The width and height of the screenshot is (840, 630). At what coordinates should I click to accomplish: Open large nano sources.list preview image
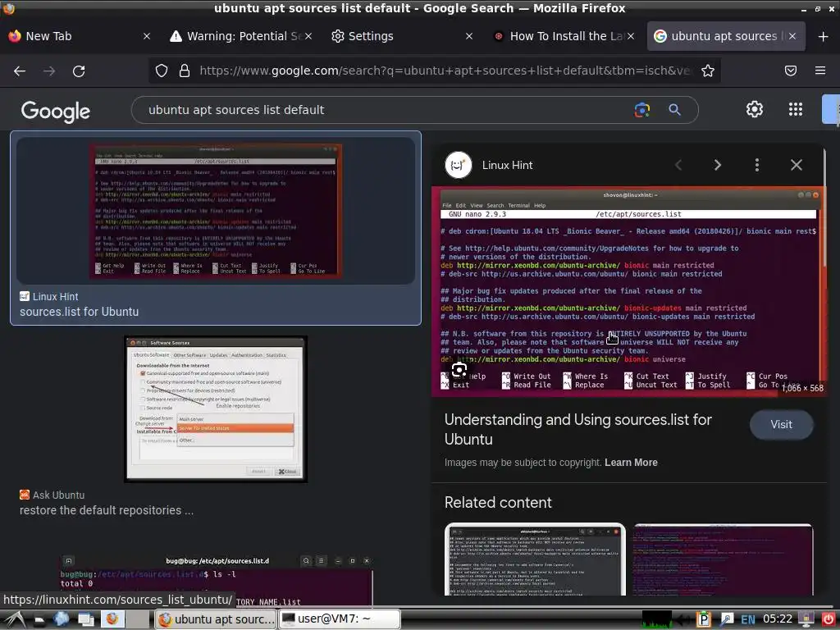[x=628, y=292]
